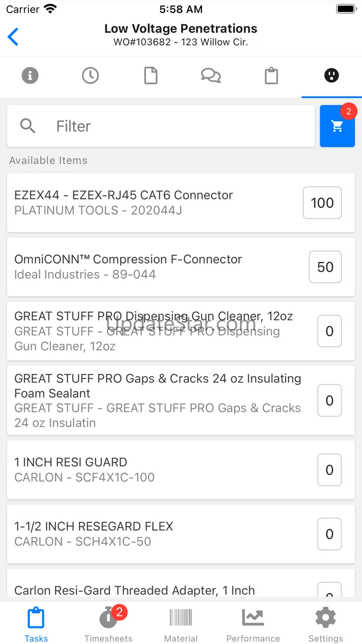Select the Tasks tab in bottom bar

point(36,624)
